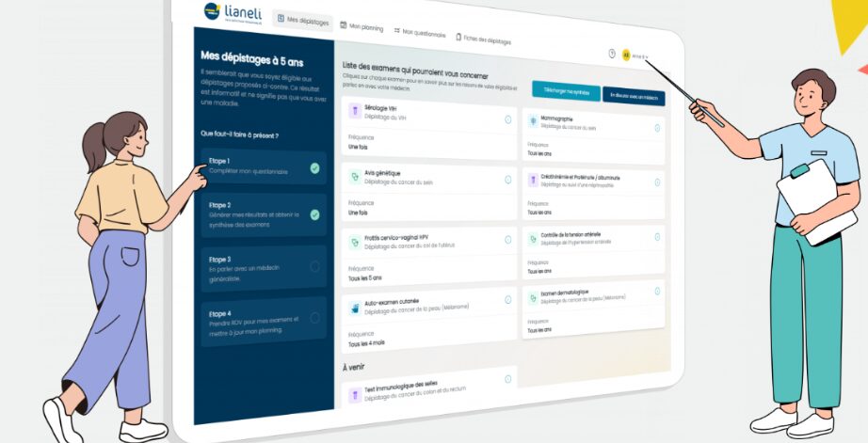Open Créatininémie et Protéinurie / albuminurie title
868x443 pixels.
(580, 178)
